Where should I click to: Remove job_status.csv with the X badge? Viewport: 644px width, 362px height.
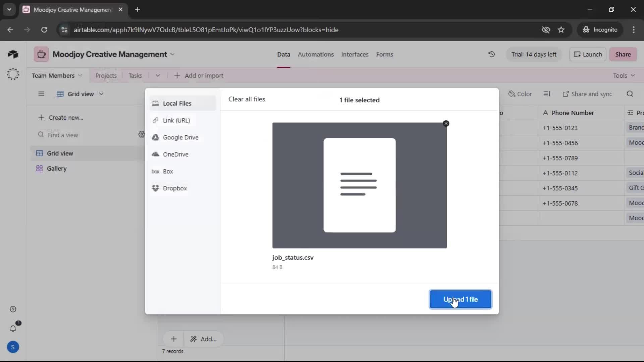(x=446, y=123)
